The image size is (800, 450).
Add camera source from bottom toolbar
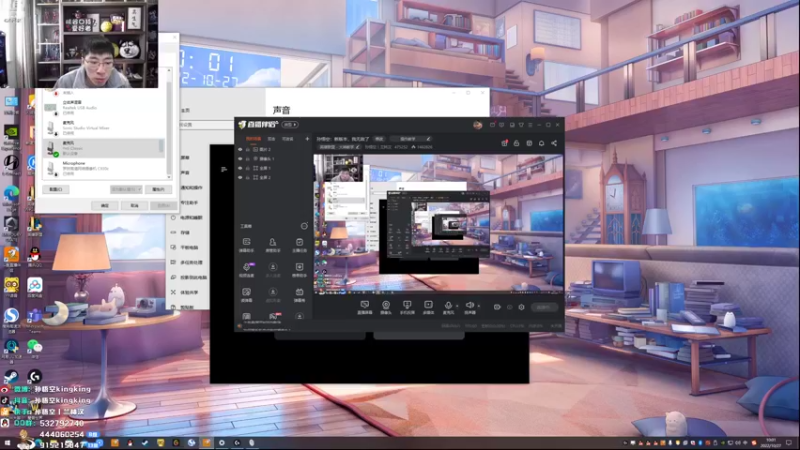tap(386, 307)
